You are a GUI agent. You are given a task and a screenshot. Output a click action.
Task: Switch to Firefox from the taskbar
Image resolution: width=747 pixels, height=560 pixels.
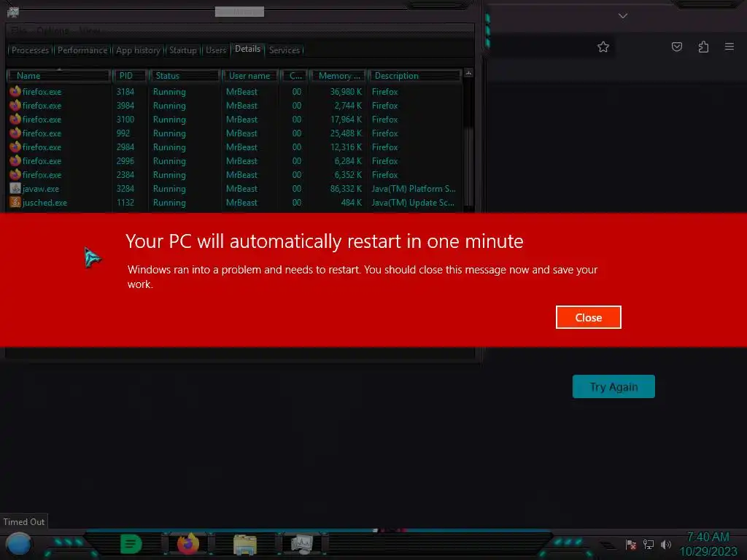coord(188,544)
